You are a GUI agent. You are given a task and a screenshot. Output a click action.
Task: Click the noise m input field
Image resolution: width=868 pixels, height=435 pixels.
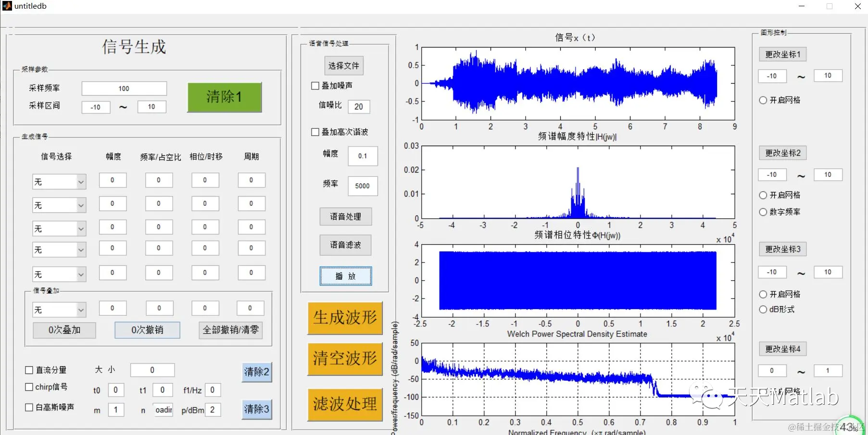[116, 410]
